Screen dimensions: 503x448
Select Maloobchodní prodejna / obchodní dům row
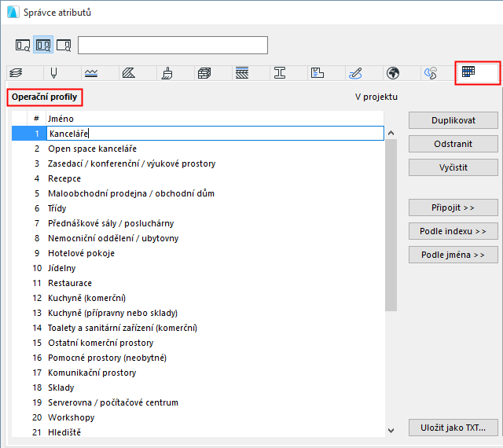pos(197,193)
